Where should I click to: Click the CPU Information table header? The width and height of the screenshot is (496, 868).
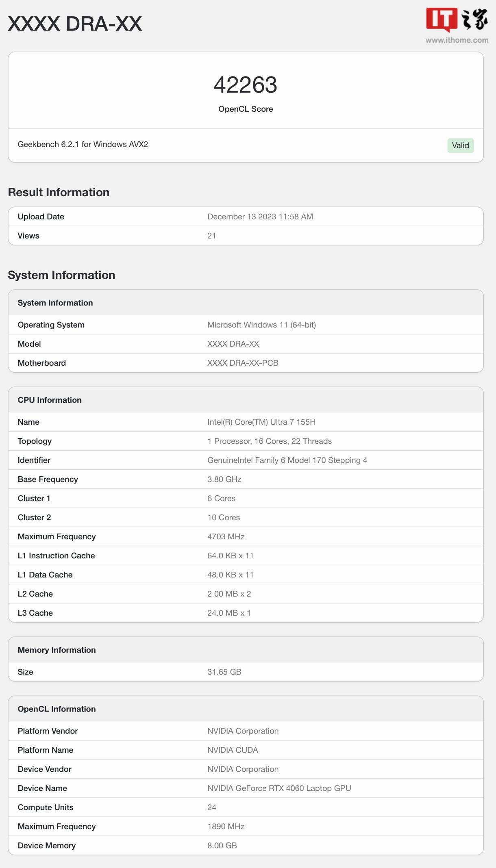(x=246, y=400)
